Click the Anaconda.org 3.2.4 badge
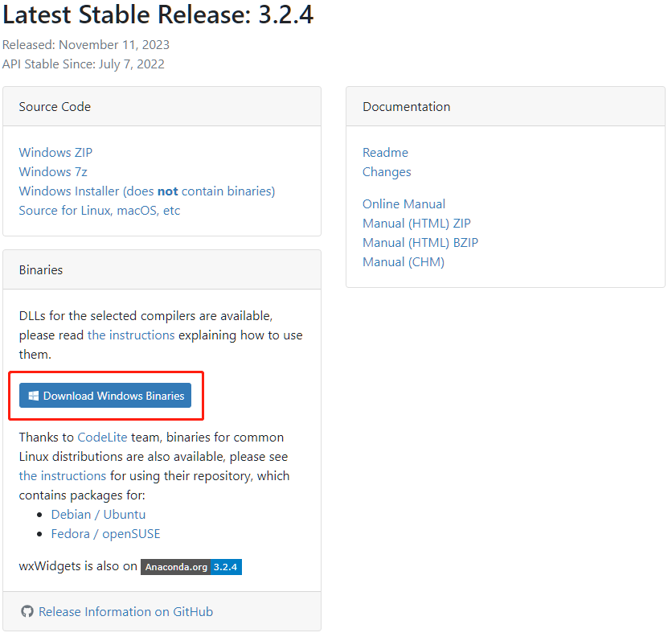The height and width of the screenshot is (641, 672). coord(191,567)
